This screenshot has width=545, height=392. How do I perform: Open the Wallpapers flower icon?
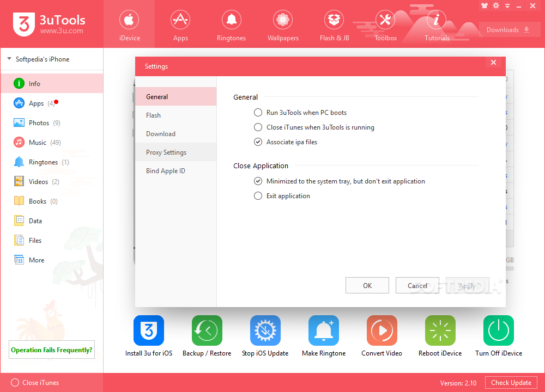click(282, 20)
